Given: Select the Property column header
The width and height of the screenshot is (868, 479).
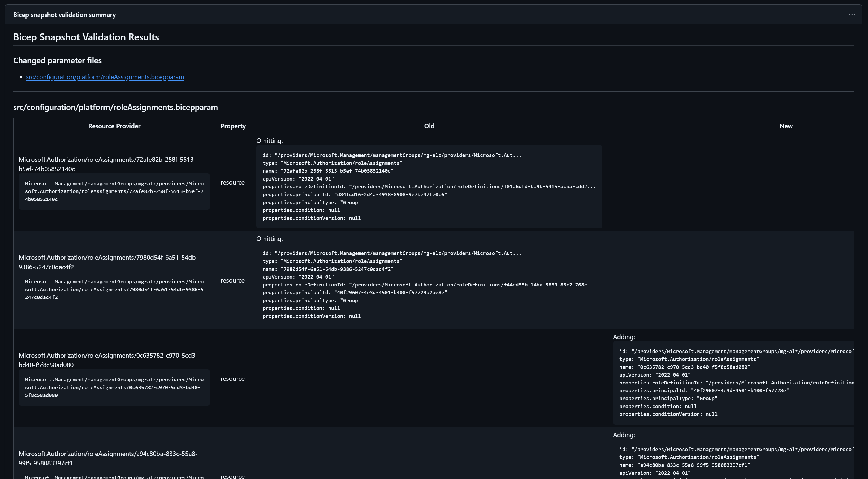Looking at the screenshot, I should (x=233, y=126).
